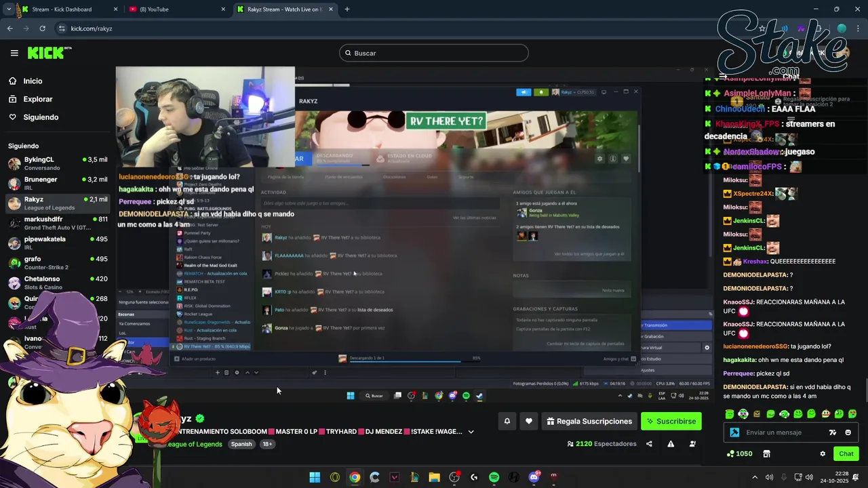Select Rakyz channel in following list
Screen dimensions: 868x488
coord(58,203)
